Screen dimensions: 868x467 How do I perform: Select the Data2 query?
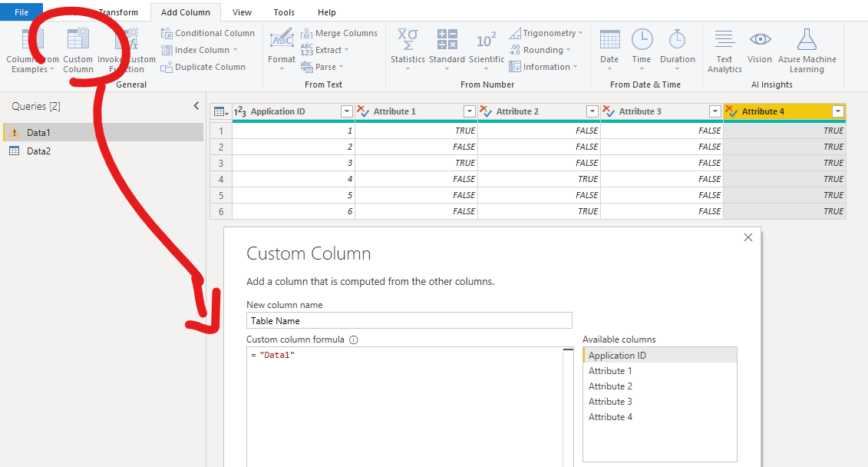(104, 151)
